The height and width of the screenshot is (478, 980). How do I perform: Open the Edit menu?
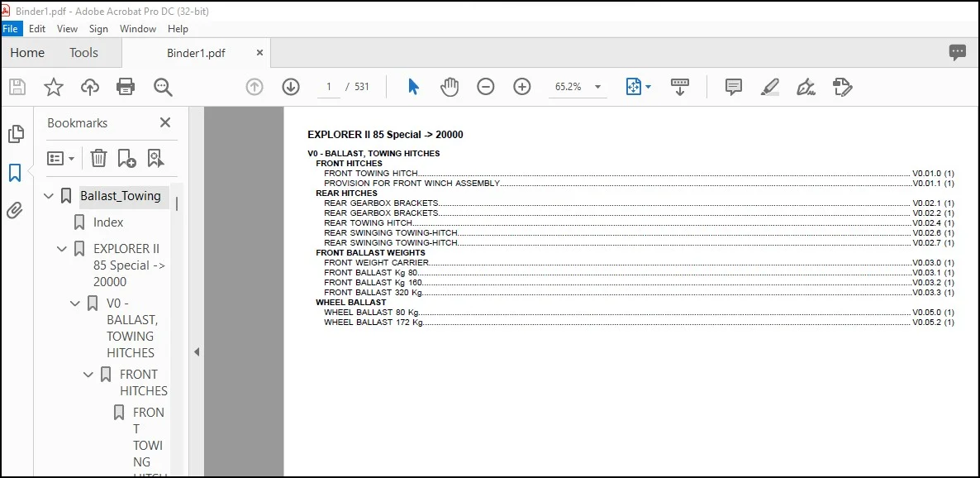pos(37,29)
